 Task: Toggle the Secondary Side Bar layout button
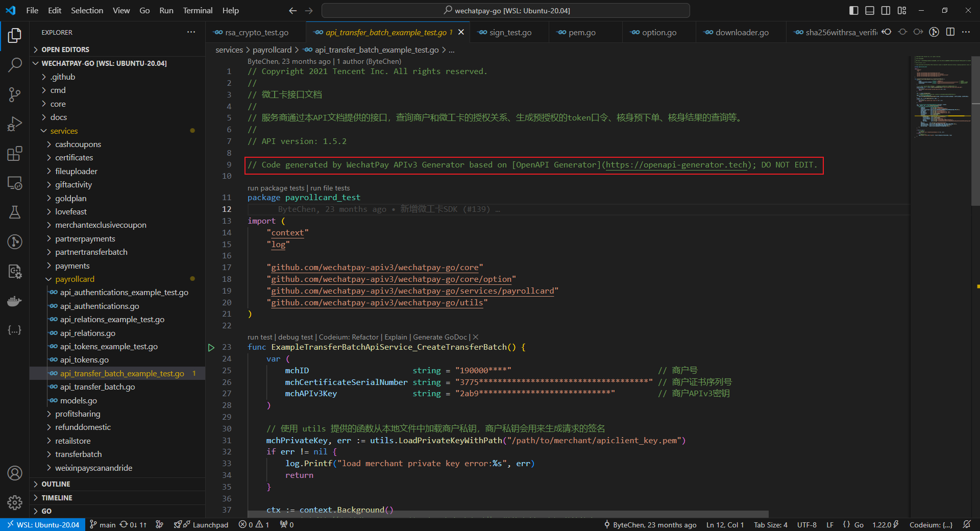click(x=886, y=10)
